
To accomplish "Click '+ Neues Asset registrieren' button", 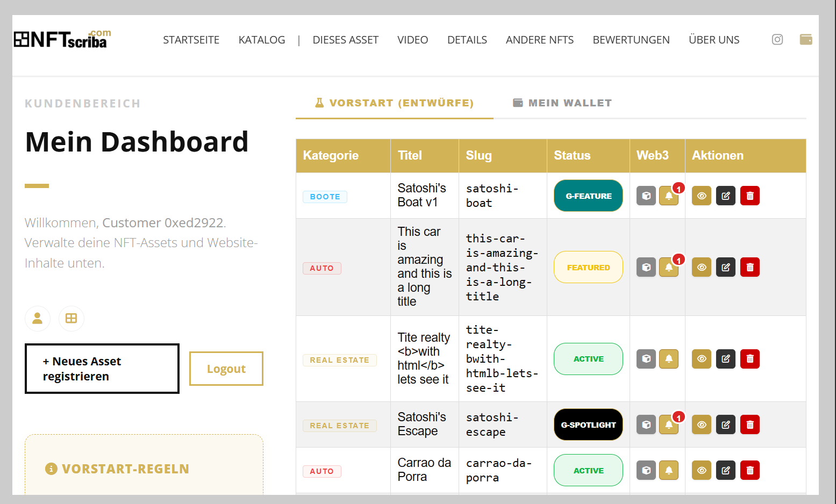I will click(x=102, y=369).
